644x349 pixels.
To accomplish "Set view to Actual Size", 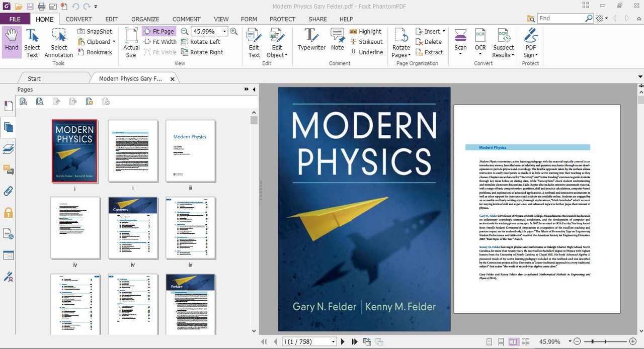I will click(131, 42).
